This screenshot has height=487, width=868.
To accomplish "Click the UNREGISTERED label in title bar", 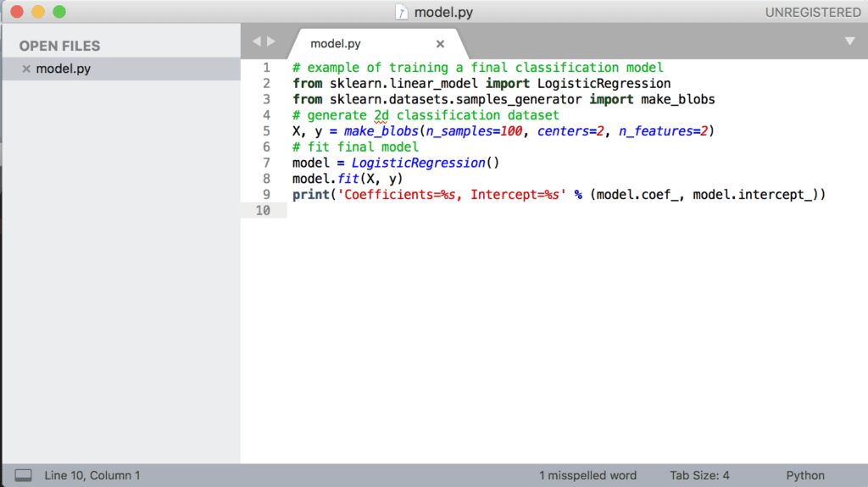I will (813, 12).
